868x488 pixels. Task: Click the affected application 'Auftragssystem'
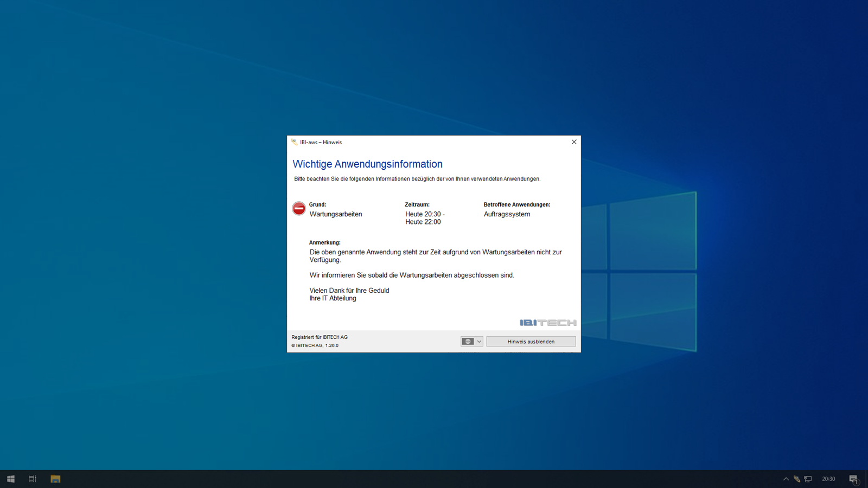pos(507,214)
